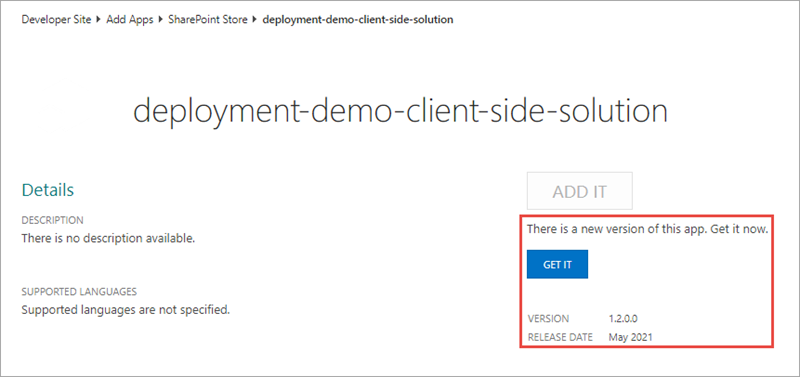Select the SUPPORTED LANGUAGES label

[x=79, y=292]
